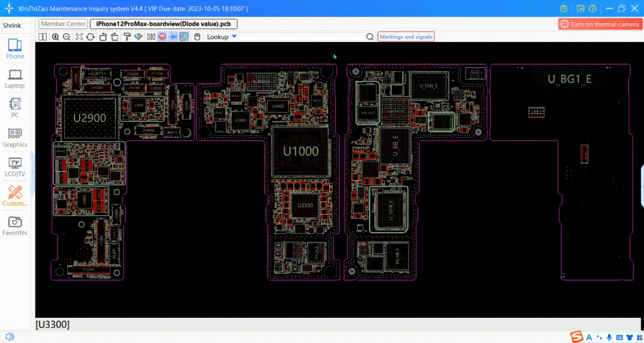Click the zoom out magnifier icon
Image resolution: width=644 pixels, height=343 pixels.
pyautogui.click(x=67, y=37)
